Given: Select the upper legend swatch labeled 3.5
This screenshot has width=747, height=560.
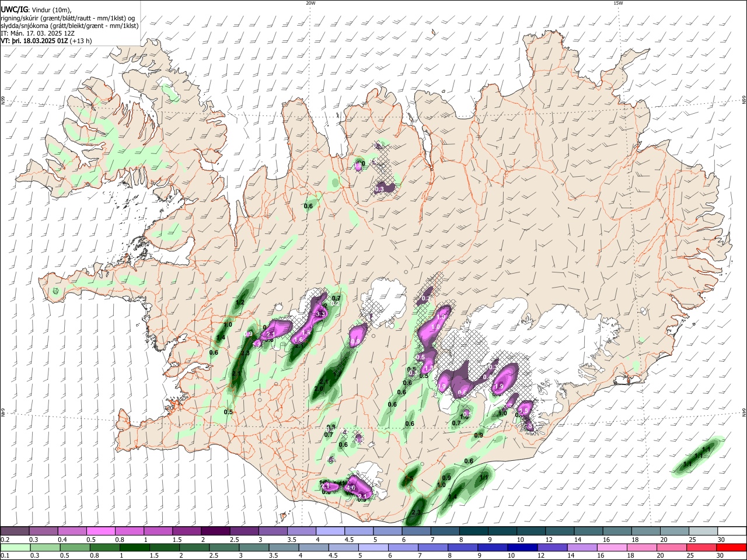Looking at the screenshot, I should [x=301, y=531].
